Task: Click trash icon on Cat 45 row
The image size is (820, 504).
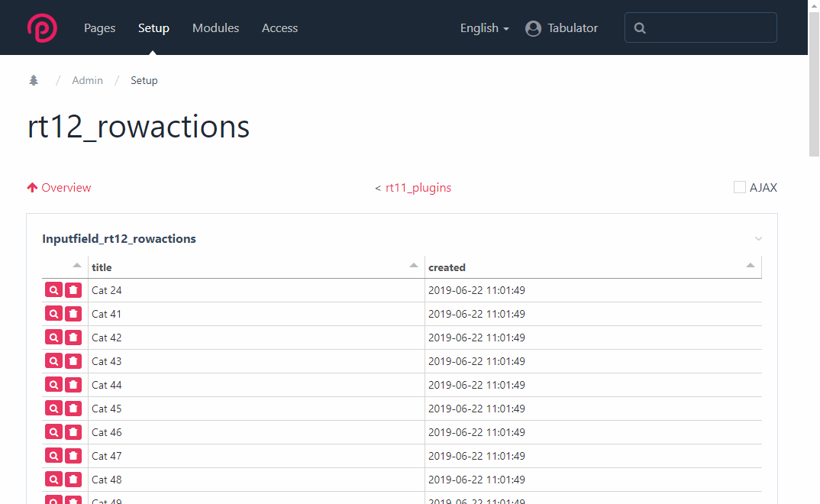Action: [x=73, y=409]
